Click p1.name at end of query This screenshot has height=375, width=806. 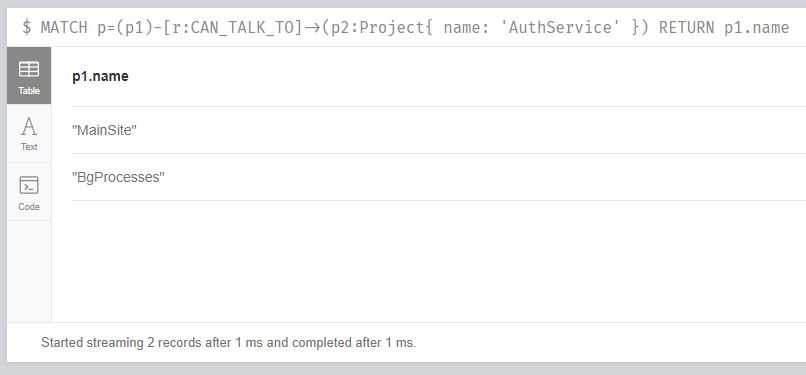pos(757,27)
